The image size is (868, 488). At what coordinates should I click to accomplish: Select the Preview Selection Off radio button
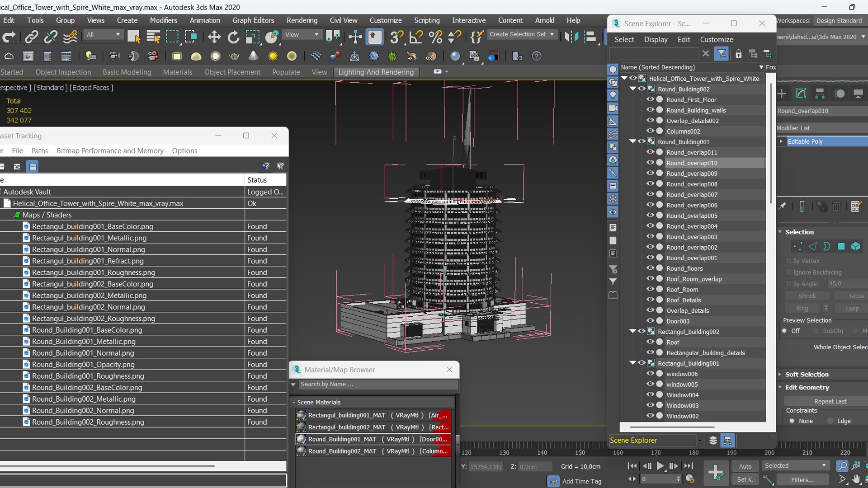pyautogui.click(x=785, y=331)
